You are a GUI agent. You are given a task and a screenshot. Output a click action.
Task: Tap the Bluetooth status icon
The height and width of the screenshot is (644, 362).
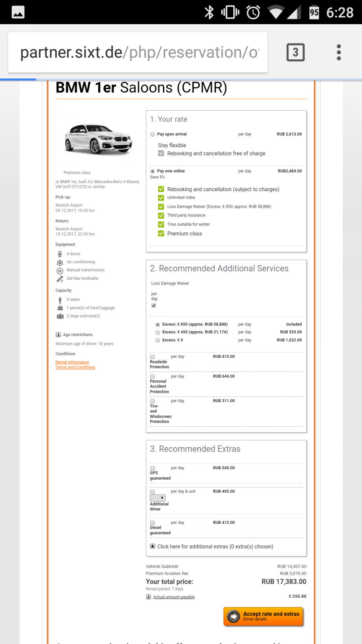(x=209, y=12)
